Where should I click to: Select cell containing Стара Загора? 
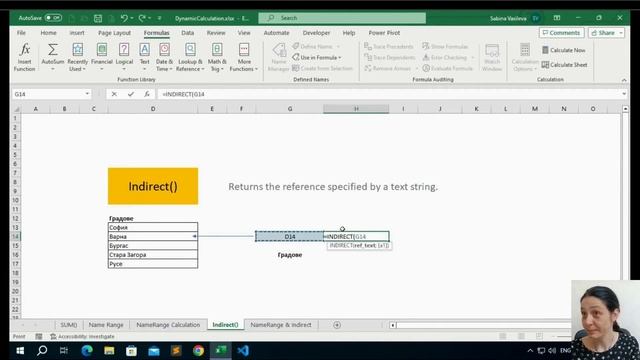tap(153, 255)
